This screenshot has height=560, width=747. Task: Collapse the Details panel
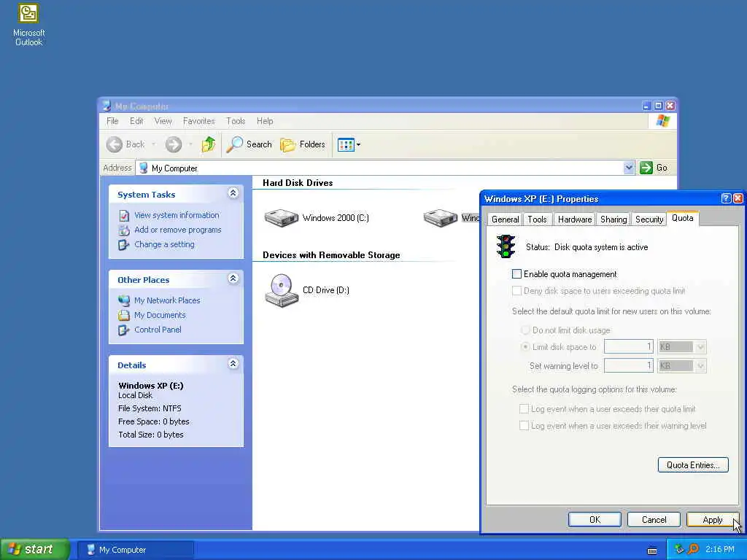click(x=233, y=364)
